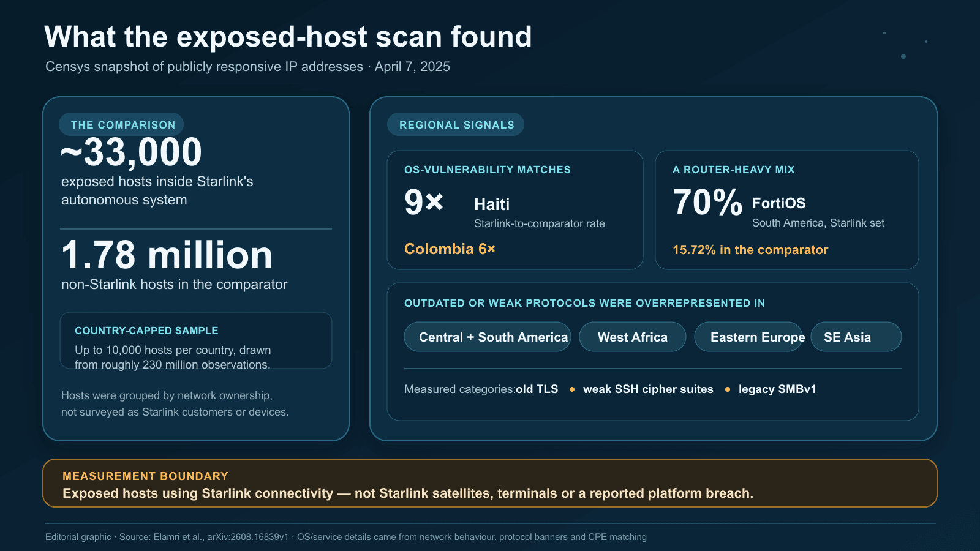Select the "West Africa" chip

coord(633,337)
